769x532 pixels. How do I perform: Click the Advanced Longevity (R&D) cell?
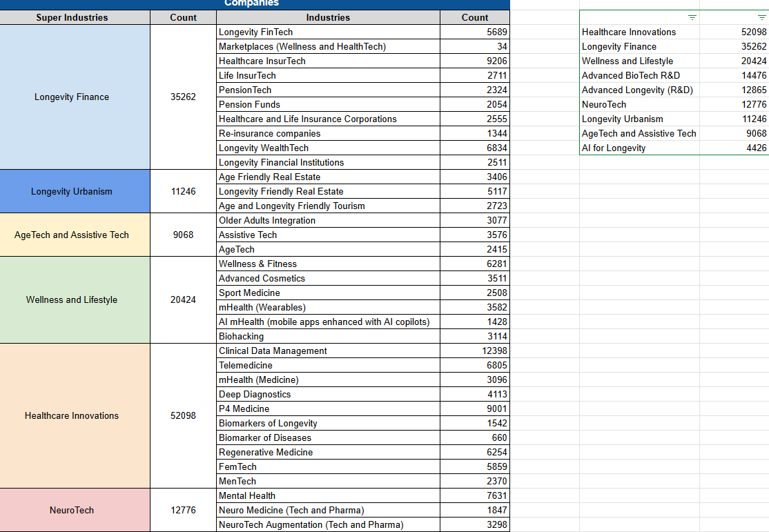point(639,90)
